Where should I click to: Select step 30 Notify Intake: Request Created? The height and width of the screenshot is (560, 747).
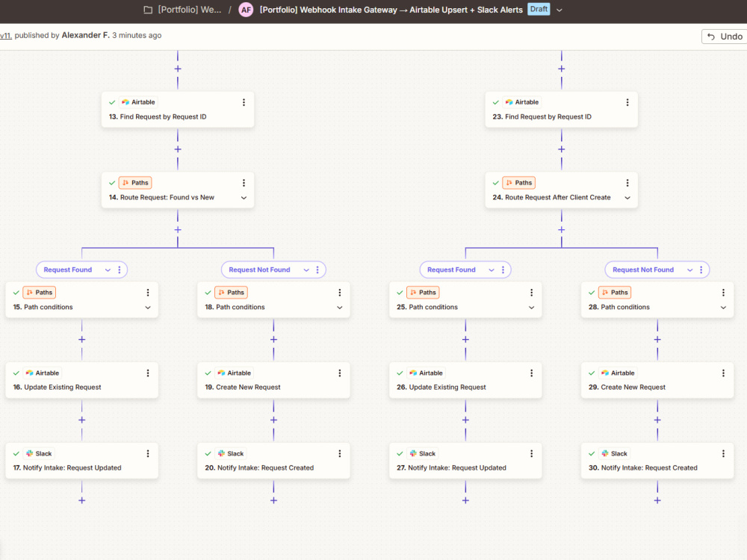click(x=657, y=461)
